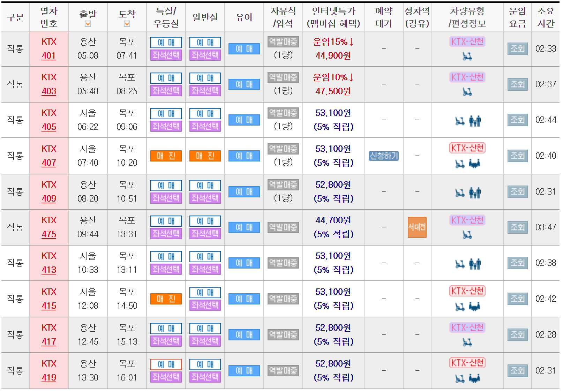Click the 조회 fare button for KTX 417
563x392 pixels.
pyautogui.click(x=518, y=335)
